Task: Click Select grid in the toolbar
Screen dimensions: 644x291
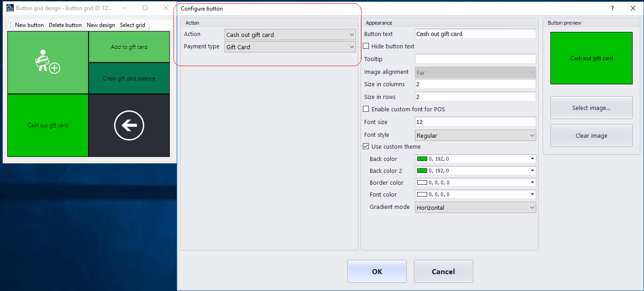Action: [132, 25]
